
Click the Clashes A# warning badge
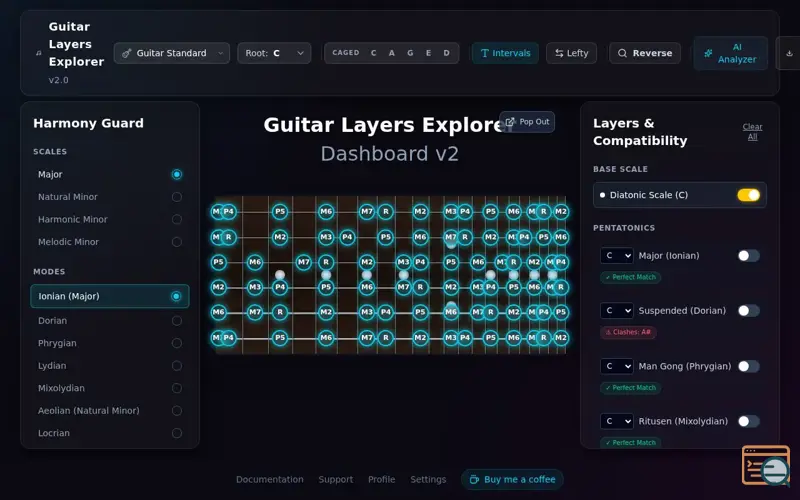point(628,332)
